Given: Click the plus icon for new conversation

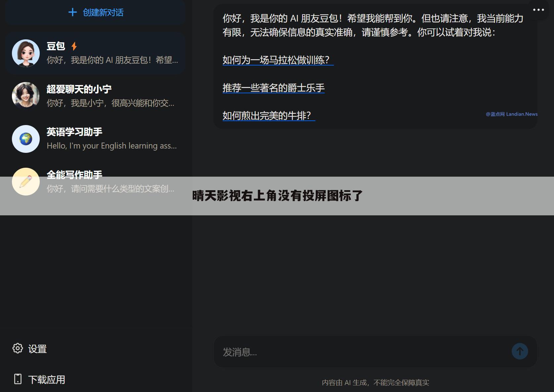Looking at the screenshot, I should pos(72,12).
